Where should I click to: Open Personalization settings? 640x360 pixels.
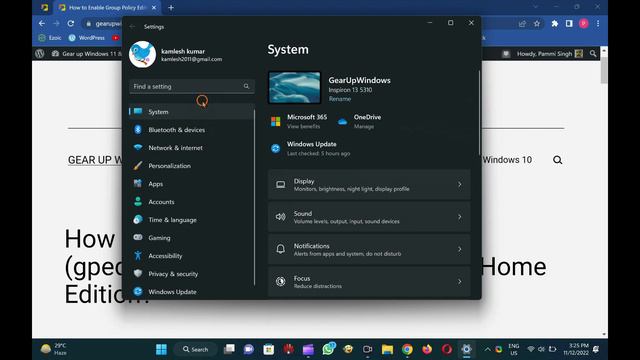pyautogui.click(x=191, y=166)
